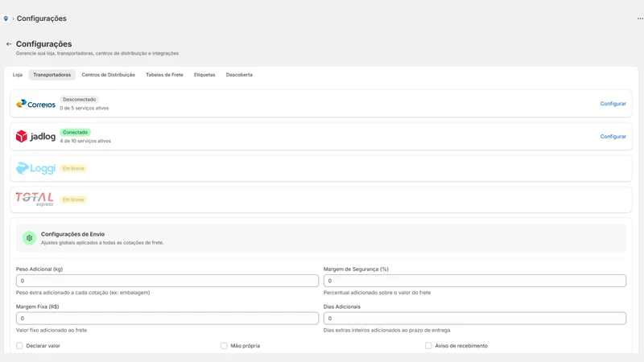The width and height of the screenshot is (644, 362).
Task: Switch to the Loja tab
Action: (x=17, y=75)
